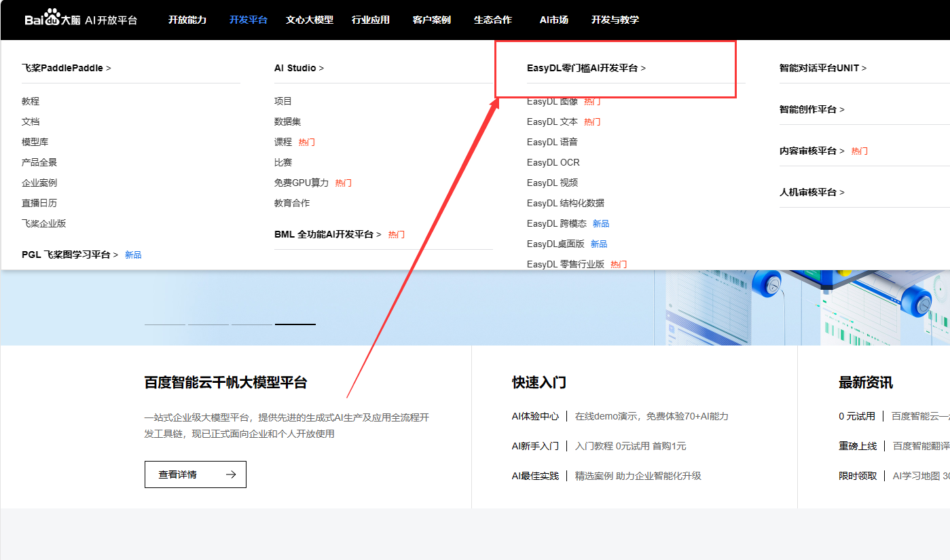
Task: Click the 查看详情 button
Action: pyautogui.click(x=196, y=474)
